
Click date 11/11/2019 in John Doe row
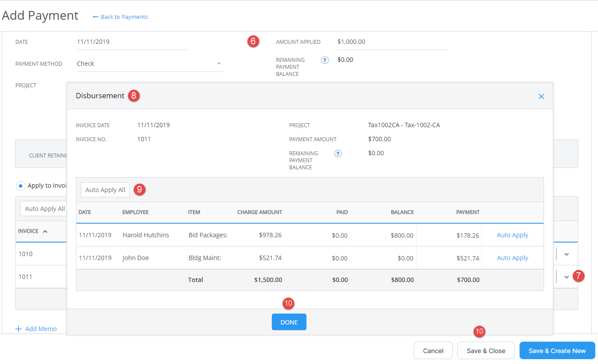(95, 258)
